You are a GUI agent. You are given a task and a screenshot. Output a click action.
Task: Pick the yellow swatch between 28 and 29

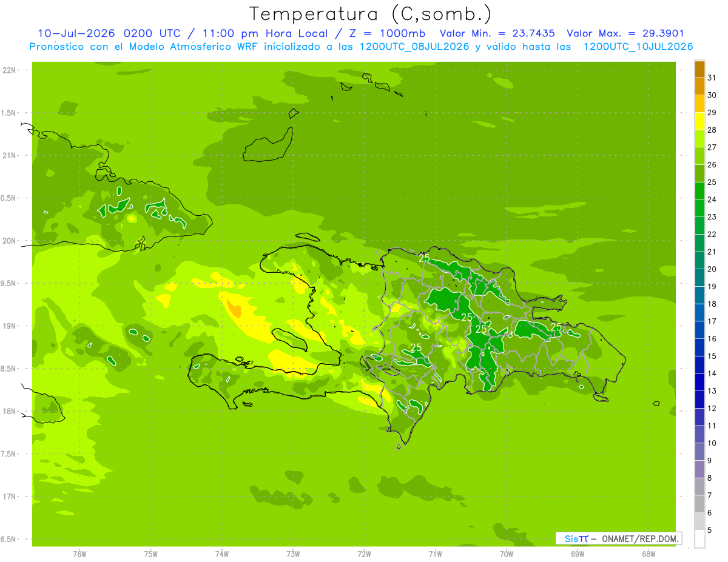pyautogui.click(x=699, y=121)
